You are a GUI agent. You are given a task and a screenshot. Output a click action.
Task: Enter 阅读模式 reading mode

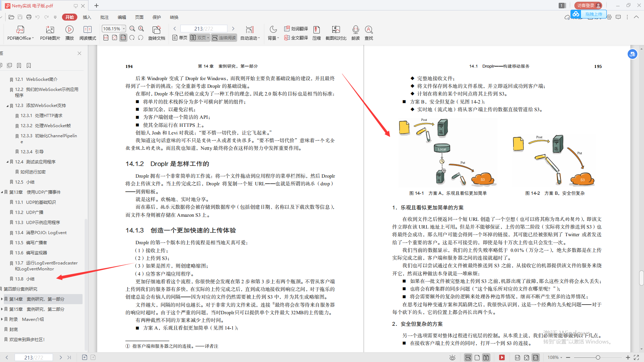point(88,33)
